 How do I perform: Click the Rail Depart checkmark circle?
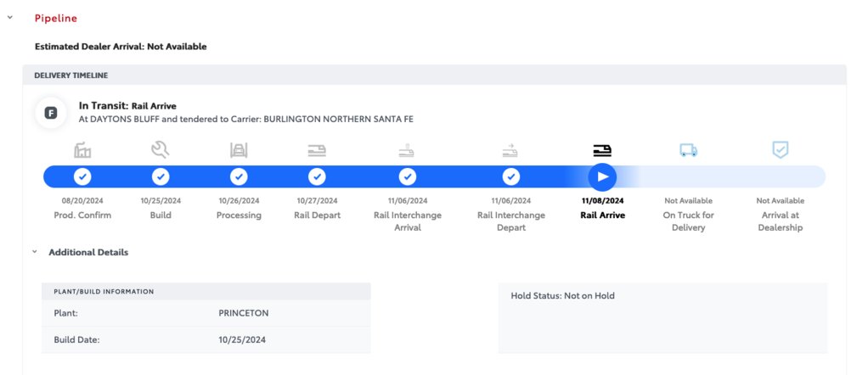click(x=317, y=177)
